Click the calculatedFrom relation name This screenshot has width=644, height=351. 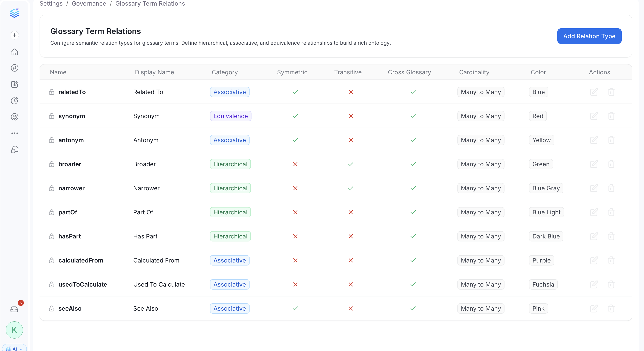[x=81, y=260]
